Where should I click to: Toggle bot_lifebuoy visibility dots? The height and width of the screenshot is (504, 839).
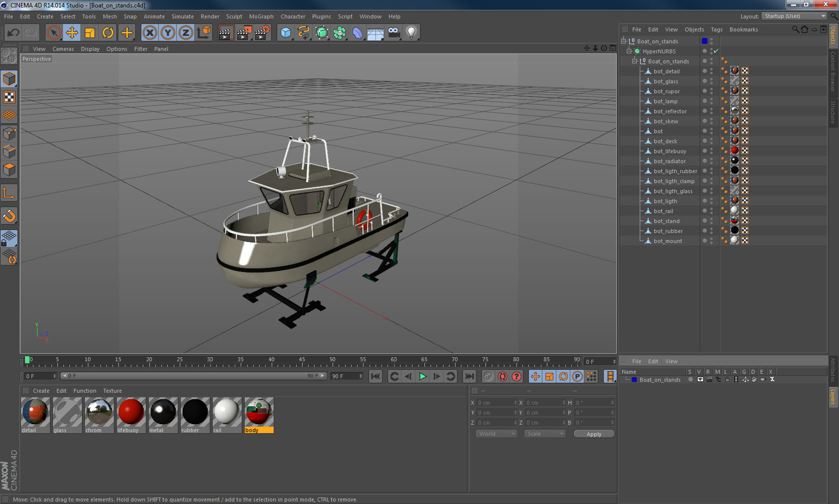pos(712,151)
